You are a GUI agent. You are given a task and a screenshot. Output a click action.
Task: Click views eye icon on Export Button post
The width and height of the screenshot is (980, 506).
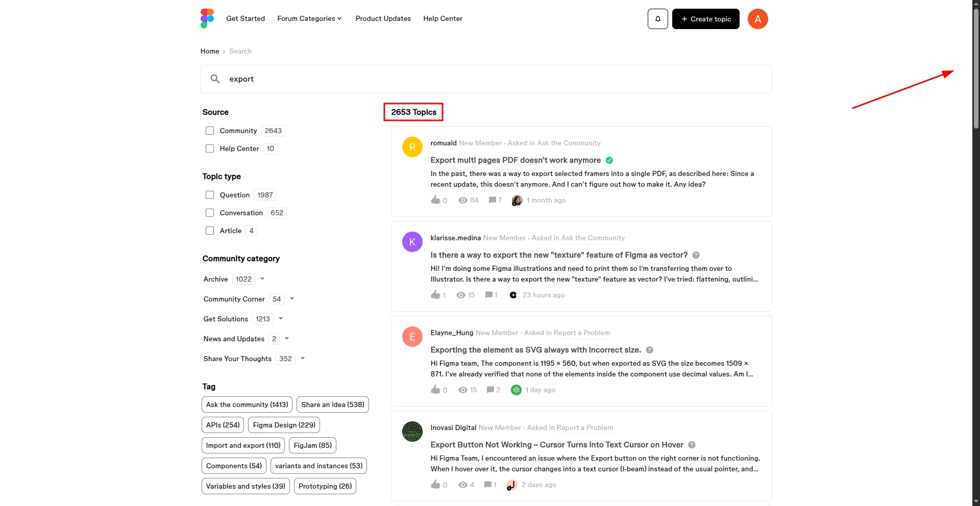tap(462, 485)
